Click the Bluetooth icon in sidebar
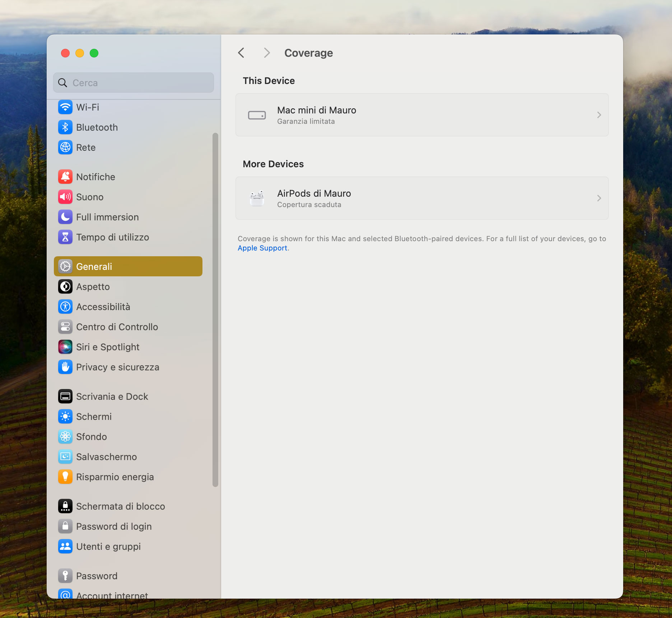The height and width of the screenshot is (618, 672). point(65,127)
